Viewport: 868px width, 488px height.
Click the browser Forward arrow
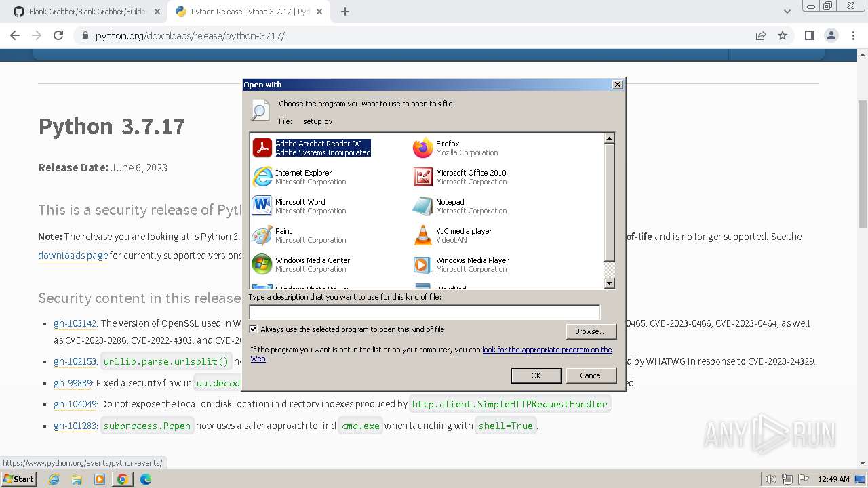37,35
